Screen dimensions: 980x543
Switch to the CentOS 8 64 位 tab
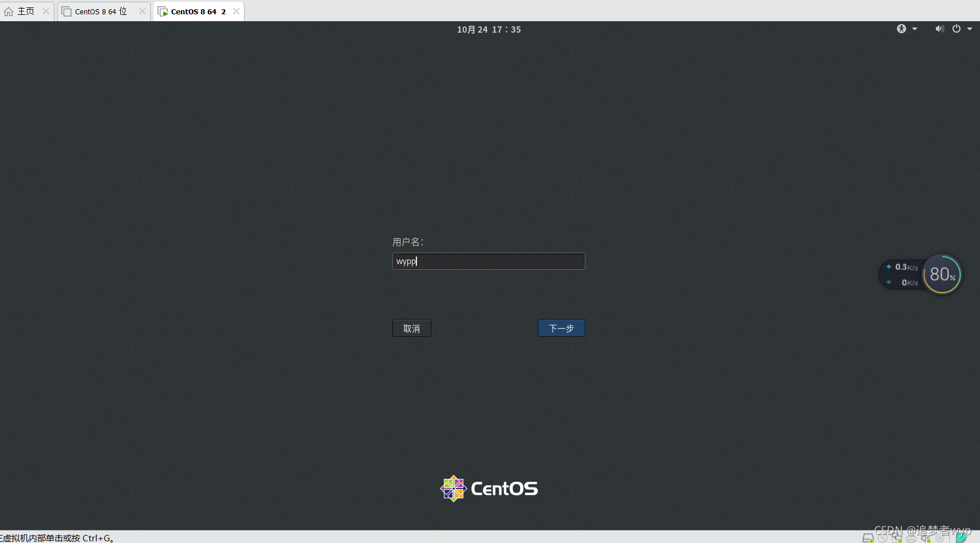pos(103,11)
